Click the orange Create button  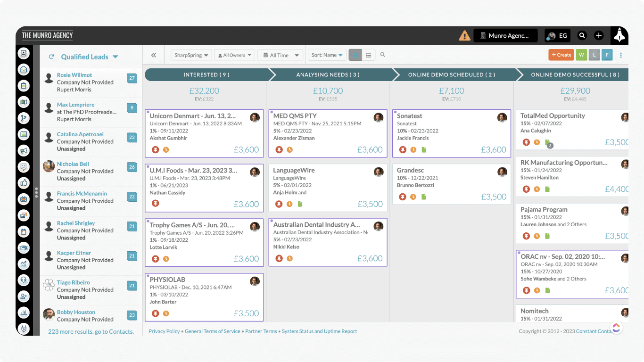(561, 55)
